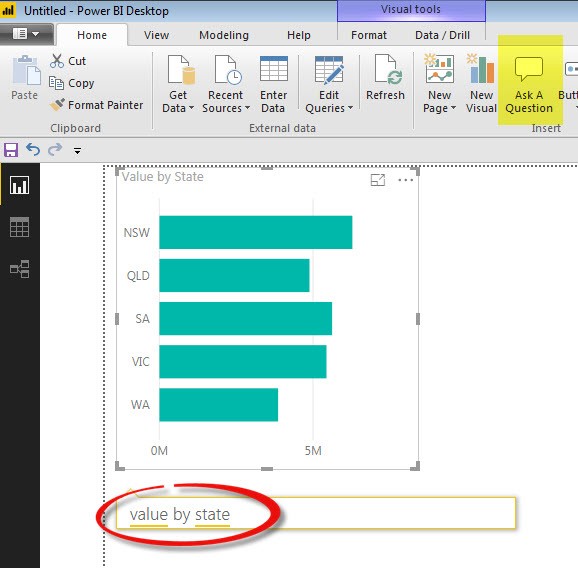Refresh the data
This screenshot has width=578, height=568.
point(385,78)
